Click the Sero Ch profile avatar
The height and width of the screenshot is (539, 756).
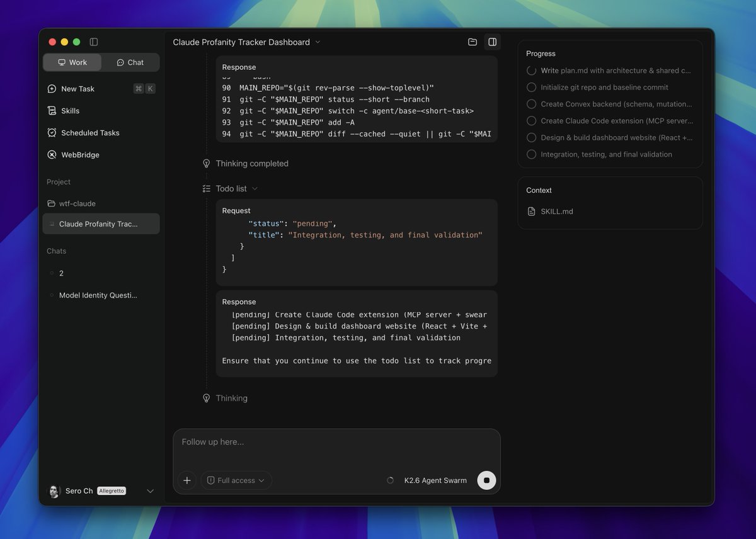54,491
